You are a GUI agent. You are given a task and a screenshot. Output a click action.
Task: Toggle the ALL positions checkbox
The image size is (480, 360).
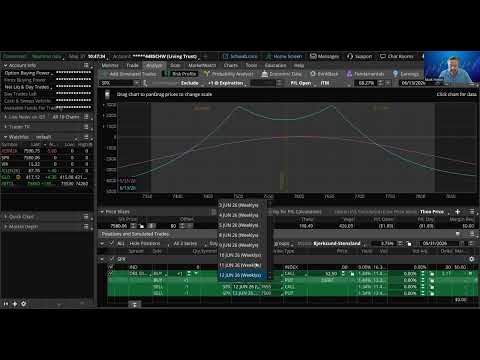tap(112, 244)
